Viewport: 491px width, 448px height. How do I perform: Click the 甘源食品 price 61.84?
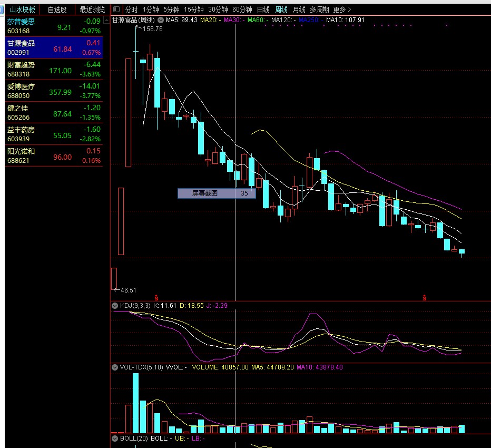62,49
